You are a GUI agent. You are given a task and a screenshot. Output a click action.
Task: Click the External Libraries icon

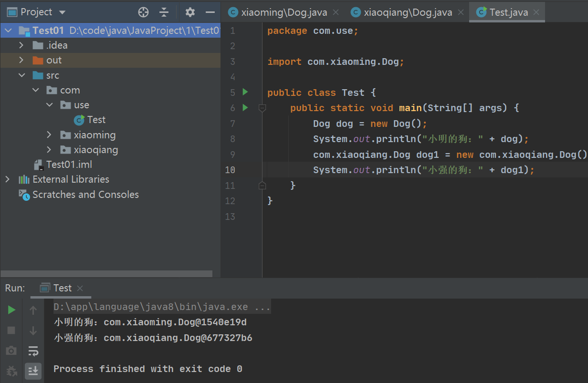pyautogui.click(x=24, y=179)
